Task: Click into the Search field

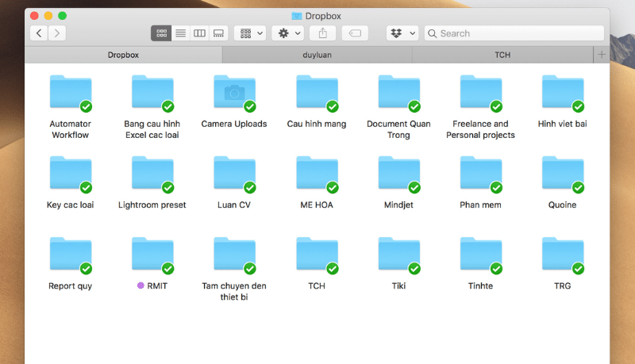Action: pos(514,33)
